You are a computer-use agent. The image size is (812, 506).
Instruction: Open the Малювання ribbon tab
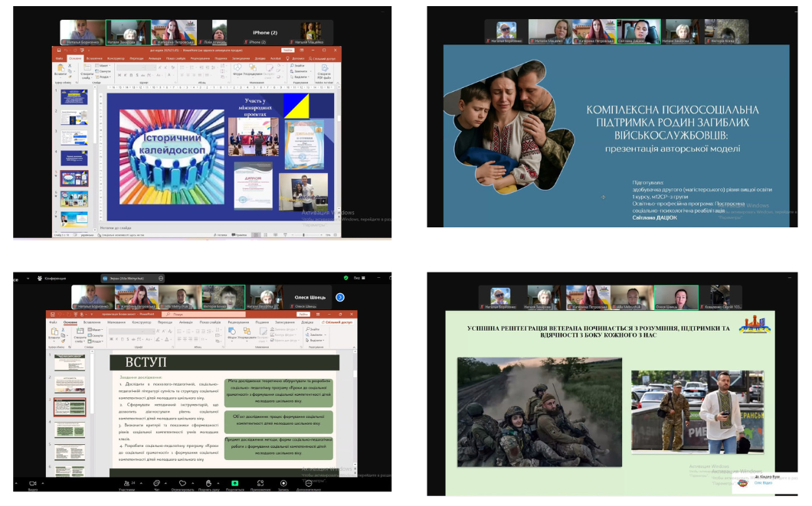pyautogui.click(x=116, y=322)
